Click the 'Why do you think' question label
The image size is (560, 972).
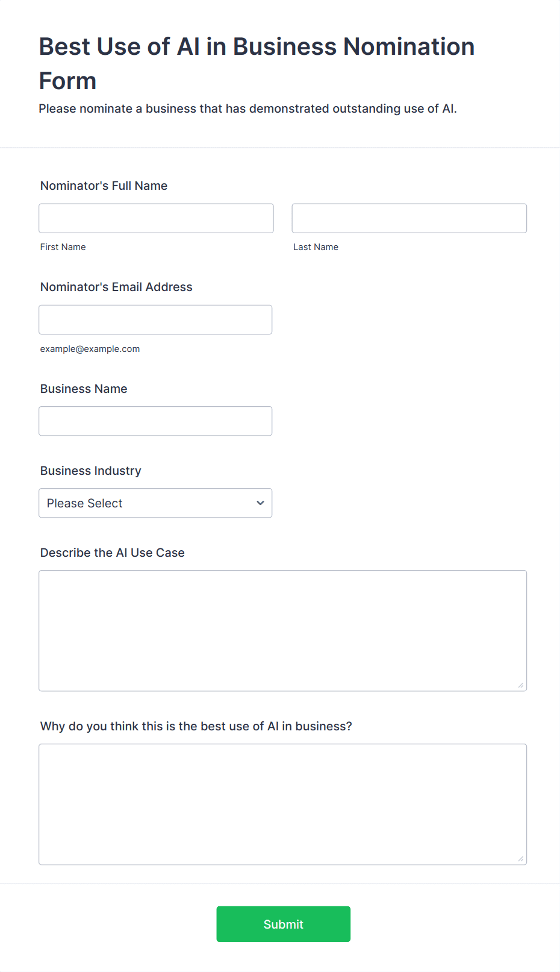tap(196, 726)
